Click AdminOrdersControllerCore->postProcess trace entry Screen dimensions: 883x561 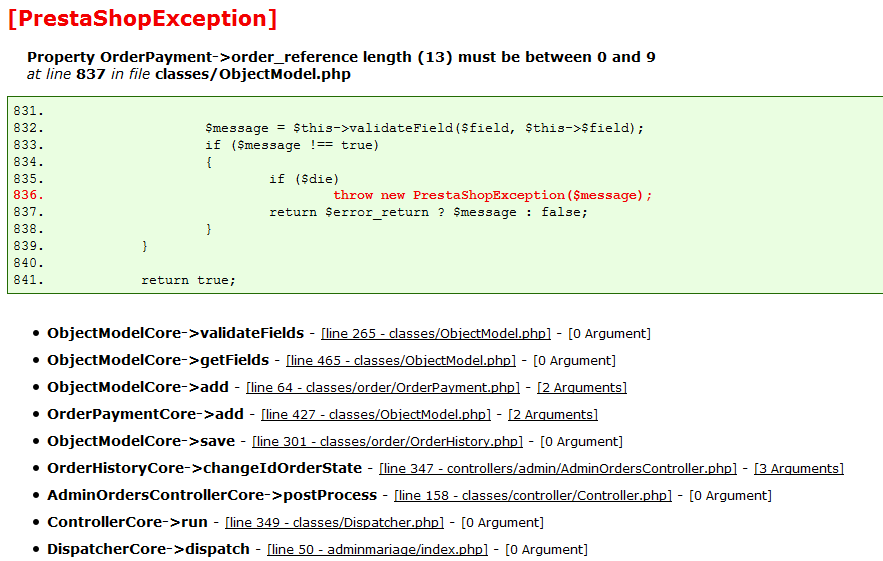(212, 496)
